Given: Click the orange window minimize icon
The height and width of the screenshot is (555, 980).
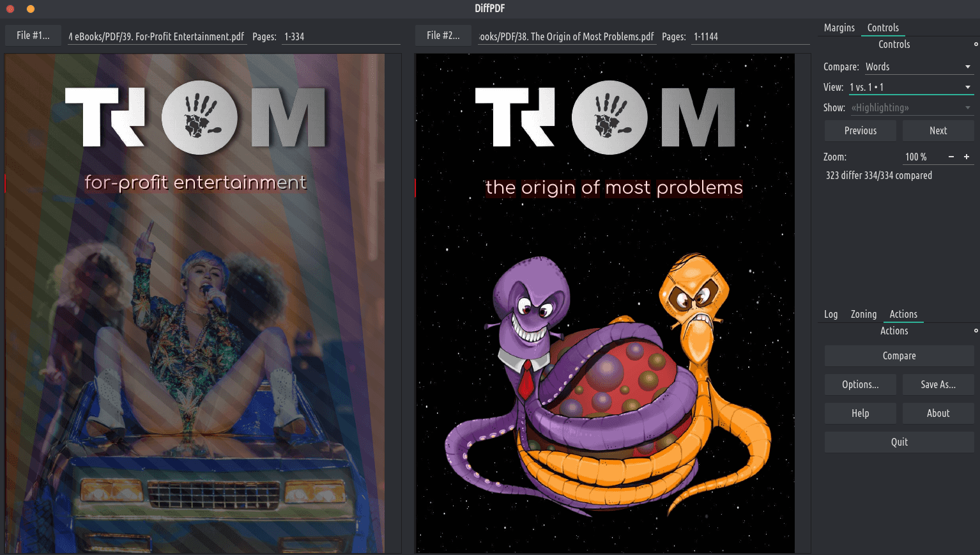Looking at the screenshot, I should [30, 9].
